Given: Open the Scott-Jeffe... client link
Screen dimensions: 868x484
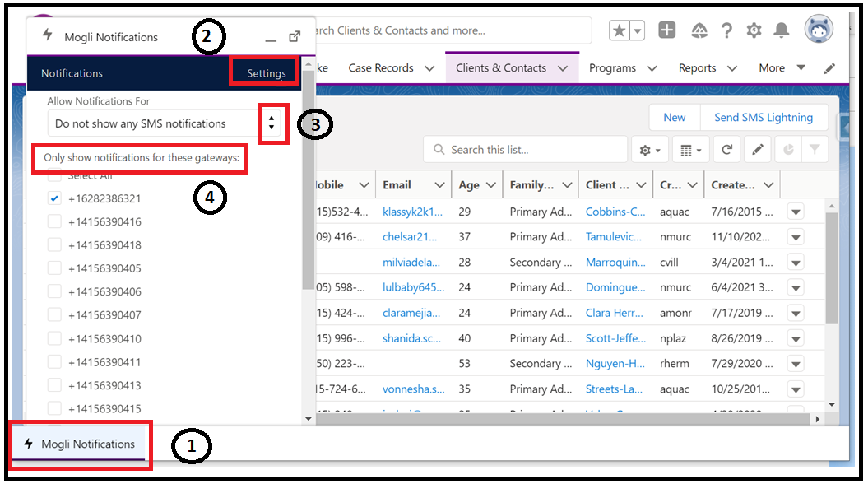Looking at the screenshot, I should 615,338.
